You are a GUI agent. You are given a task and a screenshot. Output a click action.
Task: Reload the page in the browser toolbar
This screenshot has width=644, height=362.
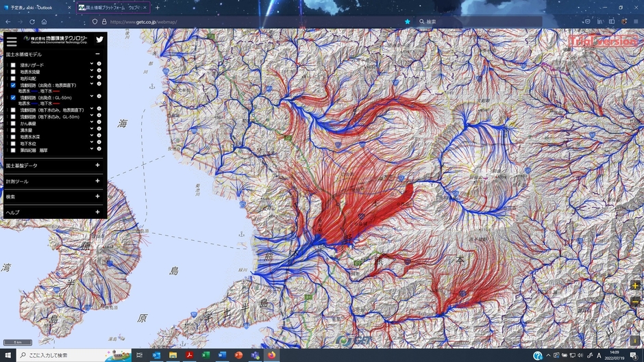(x=32, y=22)
